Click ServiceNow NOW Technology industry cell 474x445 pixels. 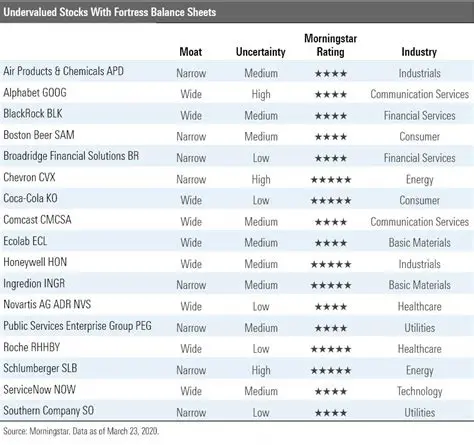[420, 392]
